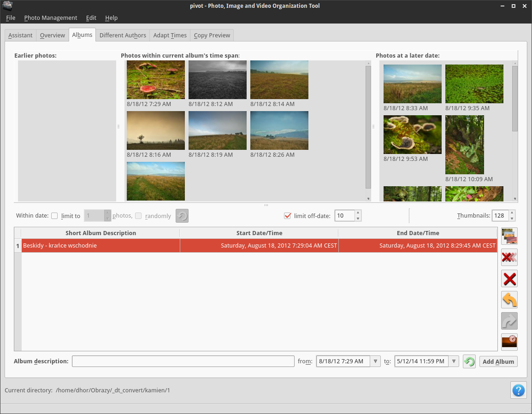Select the field photo from 8:19 AM
Screen dimensions: 532x414
pyautogui.click(x=218, y=130)
